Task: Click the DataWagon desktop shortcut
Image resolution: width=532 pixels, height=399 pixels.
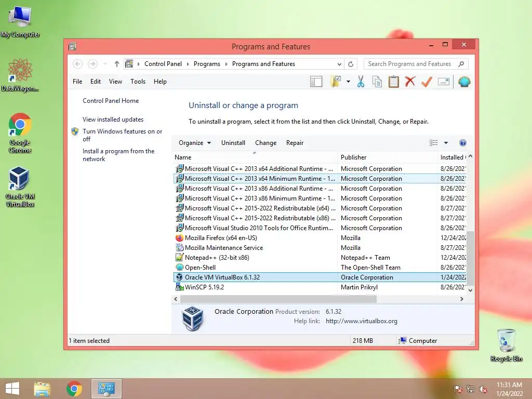Action: point(20,75)
